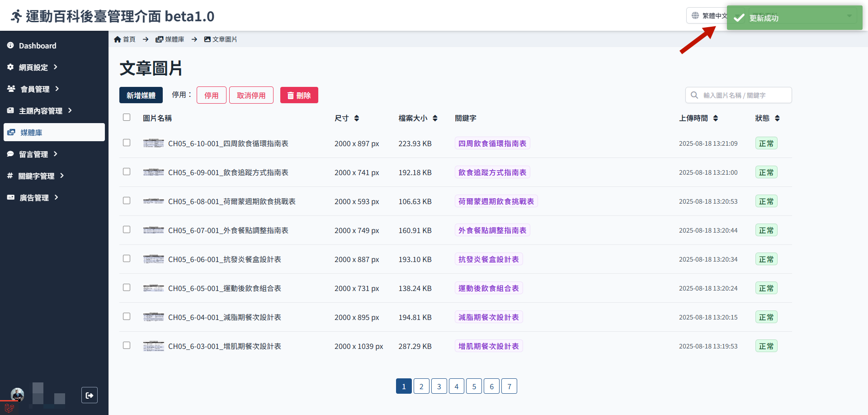Check the 飲食追蹤方式指南表 row checkbox
The width and height of the screenshot is (868, 415).
[x=127, y=172]
